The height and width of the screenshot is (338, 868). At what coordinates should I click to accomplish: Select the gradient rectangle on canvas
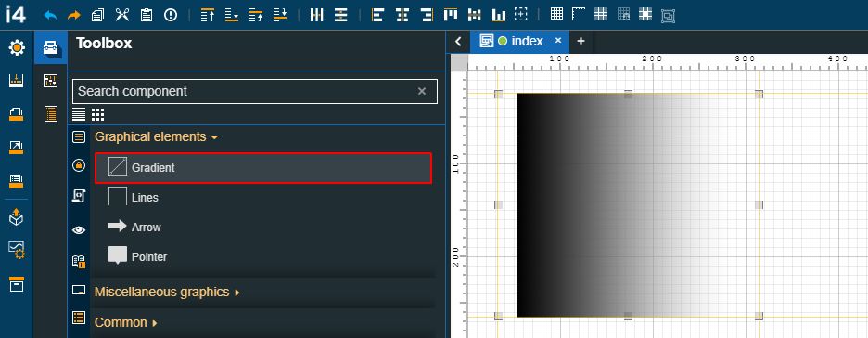point(629,205)
